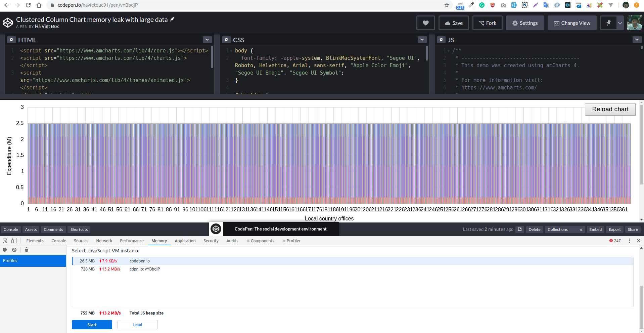Open the Chrome profile avatar
This screenshot has height=333, width=644.
tap(626, 5)
